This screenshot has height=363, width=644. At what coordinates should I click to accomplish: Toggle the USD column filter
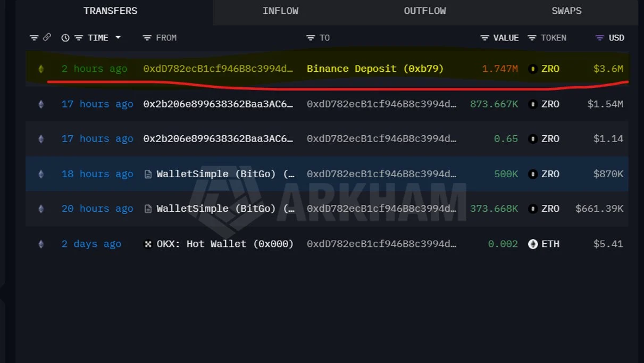point(600,38)
